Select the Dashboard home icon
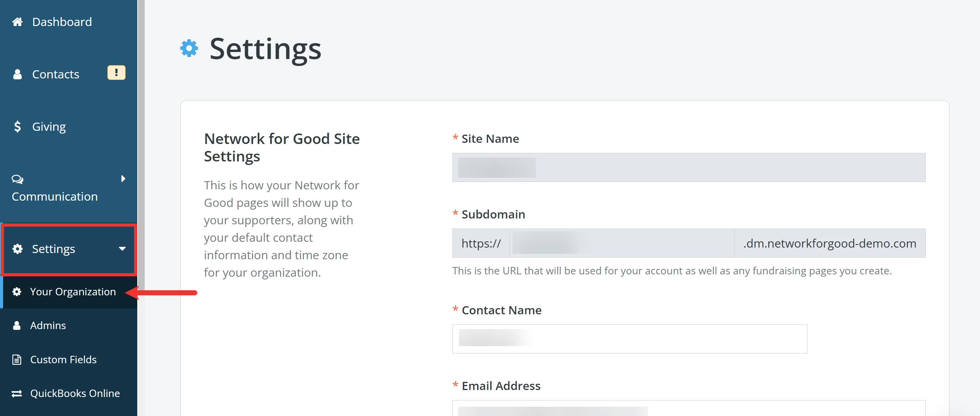The image size is (980, 416). pos(17,22)
